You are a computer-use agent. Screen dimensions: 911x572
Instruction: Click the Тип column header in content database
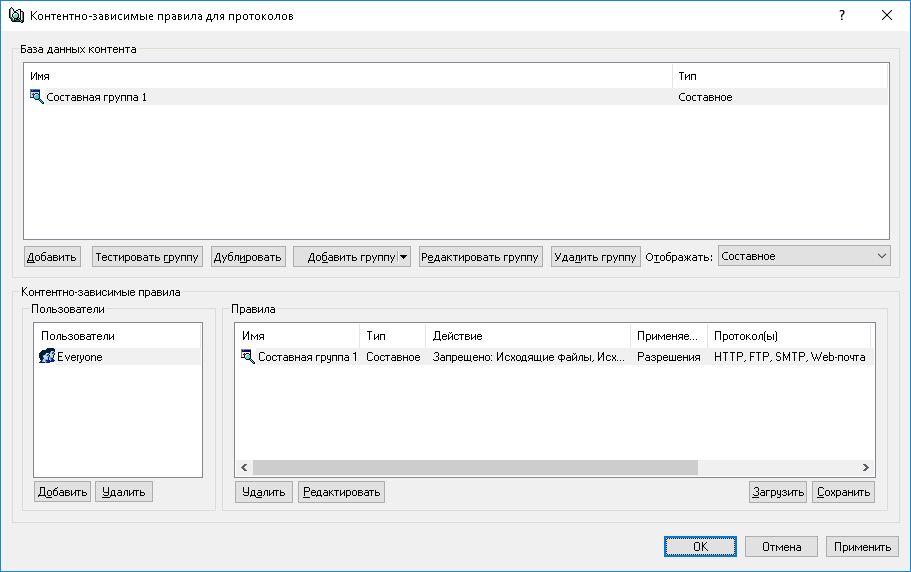point(780,76)
